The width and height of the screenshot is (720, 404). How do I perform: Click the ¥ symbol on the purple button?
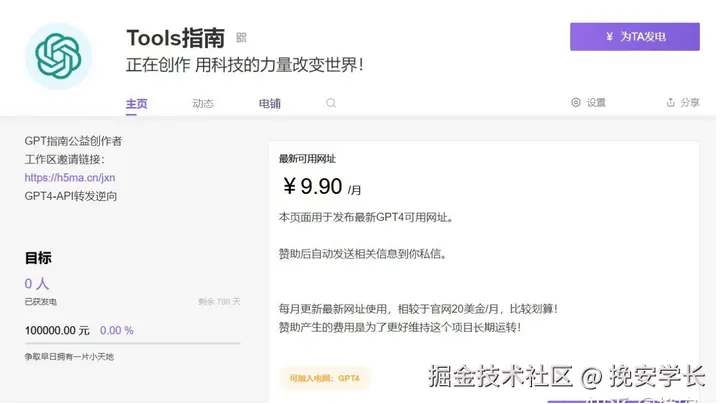click(611, 37)
